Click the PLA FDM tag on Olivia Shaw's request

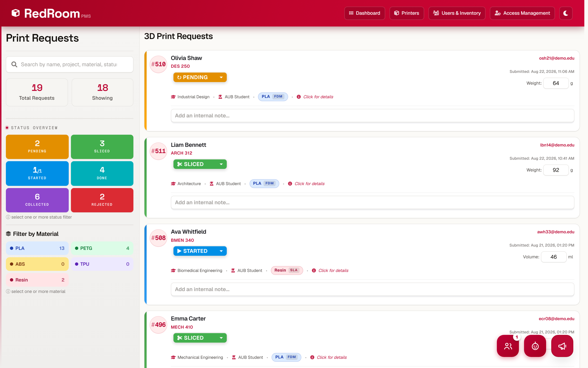coord(273,97)
